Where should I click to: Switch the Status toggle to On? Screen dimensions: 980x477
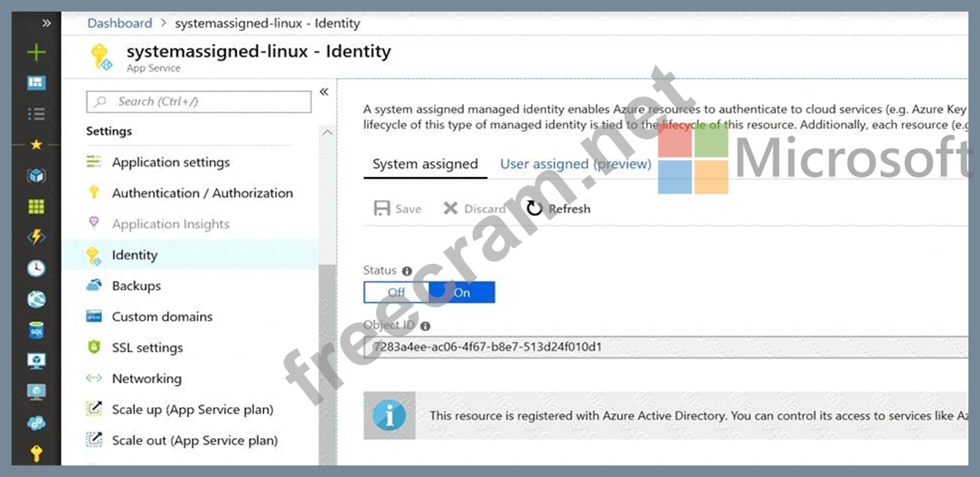click(462, 293)
